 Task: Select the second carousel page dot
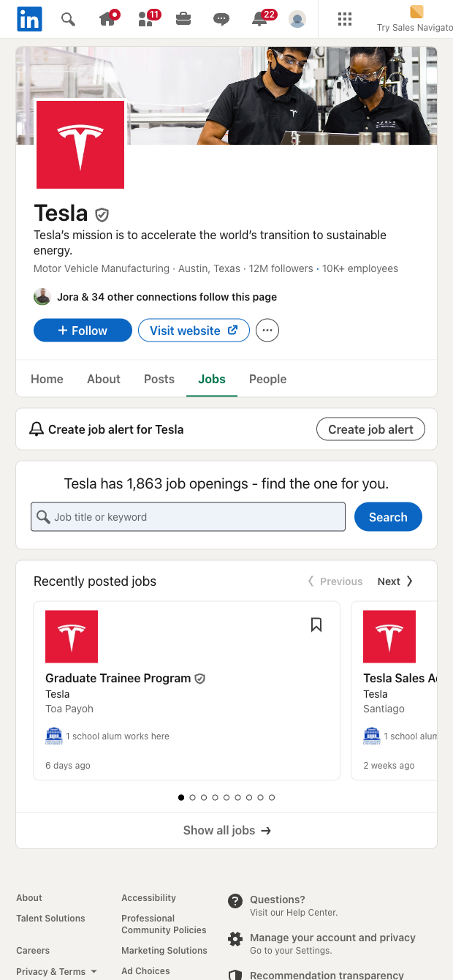click(193, 798)
